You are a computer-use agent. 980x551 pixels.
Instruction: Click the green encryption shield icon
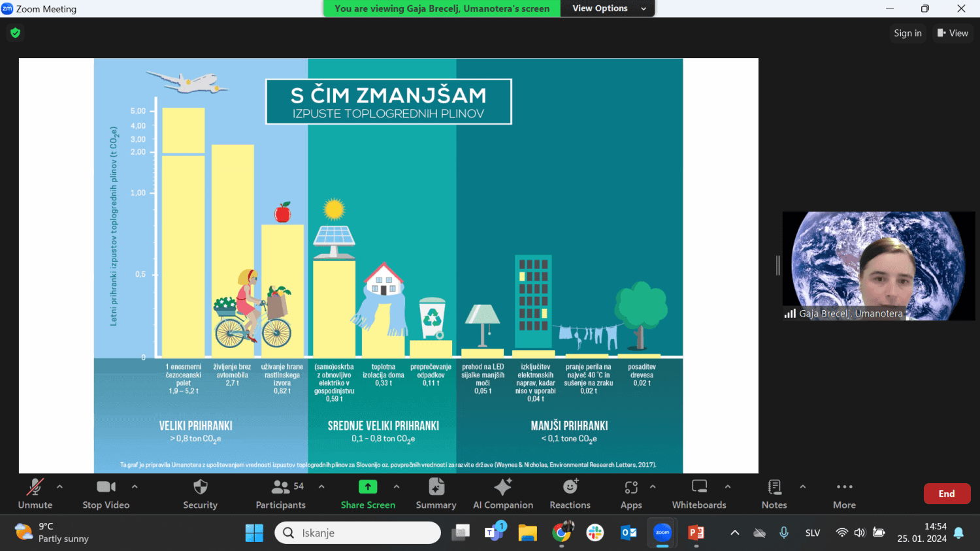[16, 33]
